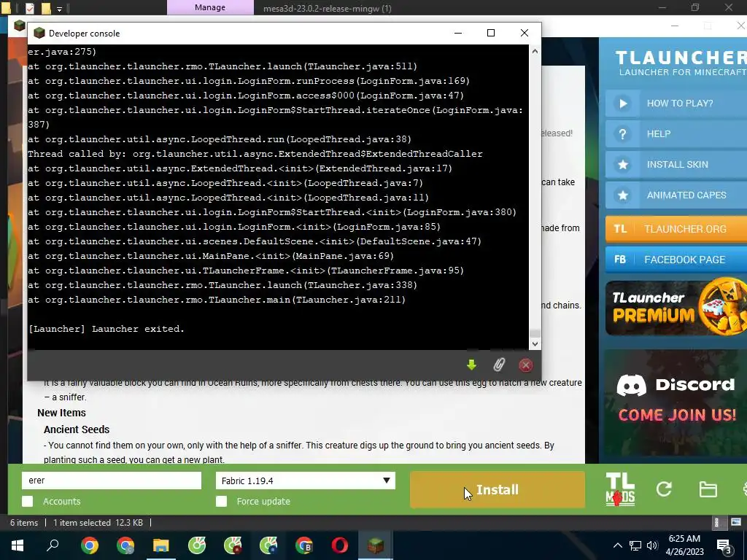Open taskbar search magnifier
Image resolution: width=747 pixels, height=560 pixels.
point(53,545)
